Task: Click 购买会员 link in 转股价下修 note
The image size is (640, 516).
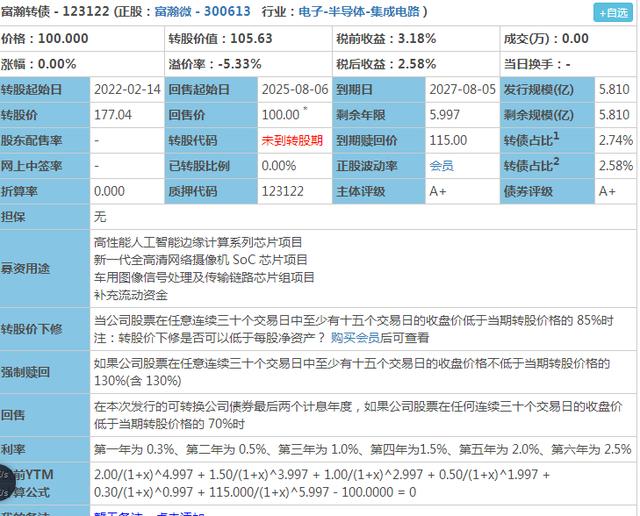Action: pos(355,338)
